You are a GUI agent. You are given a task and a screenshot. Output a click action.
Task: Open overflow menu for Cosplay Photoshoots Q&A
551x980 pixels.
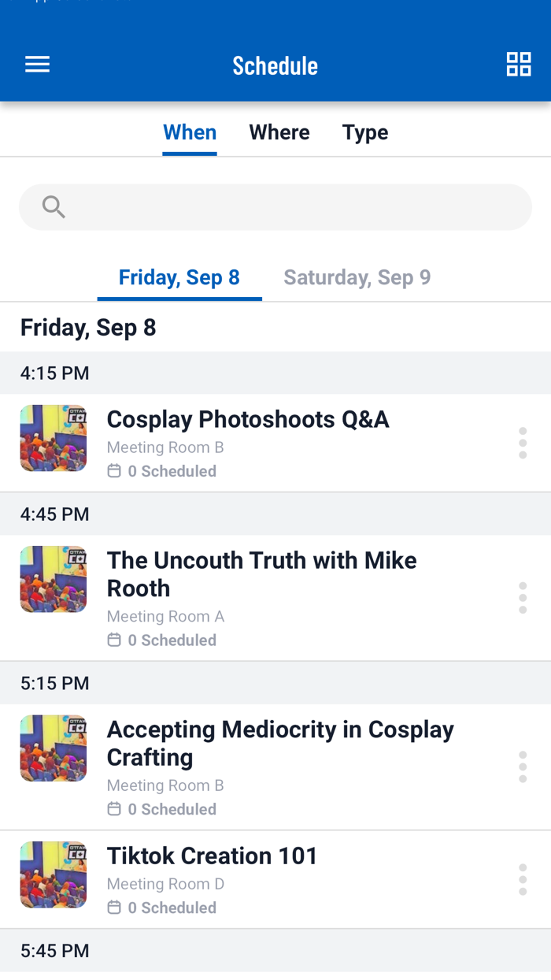(523, 443)
